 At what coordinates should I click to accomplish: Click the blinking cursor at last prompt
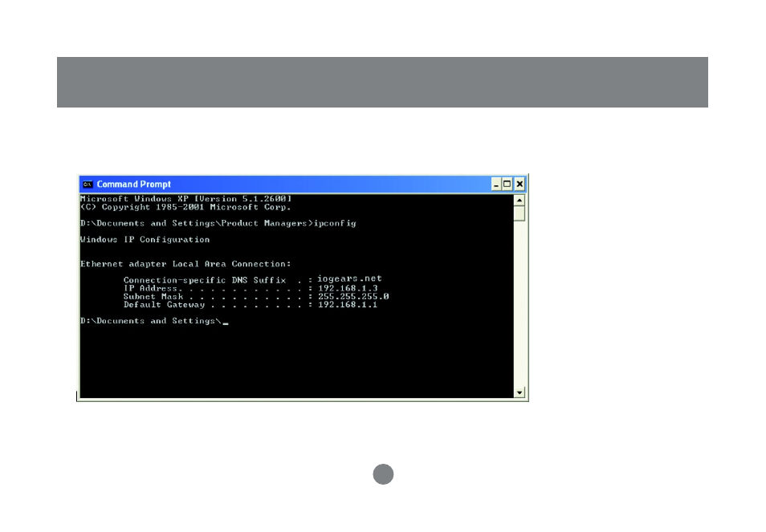click(x=226, y=323)
